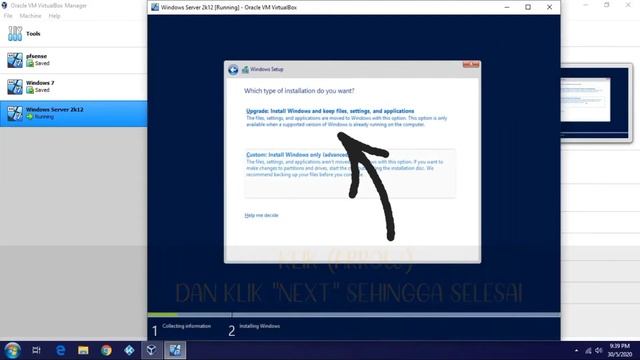Viewport: 640px width, 360px height.
Task: Click the Collecting information step label
Action: pos(187,326)
